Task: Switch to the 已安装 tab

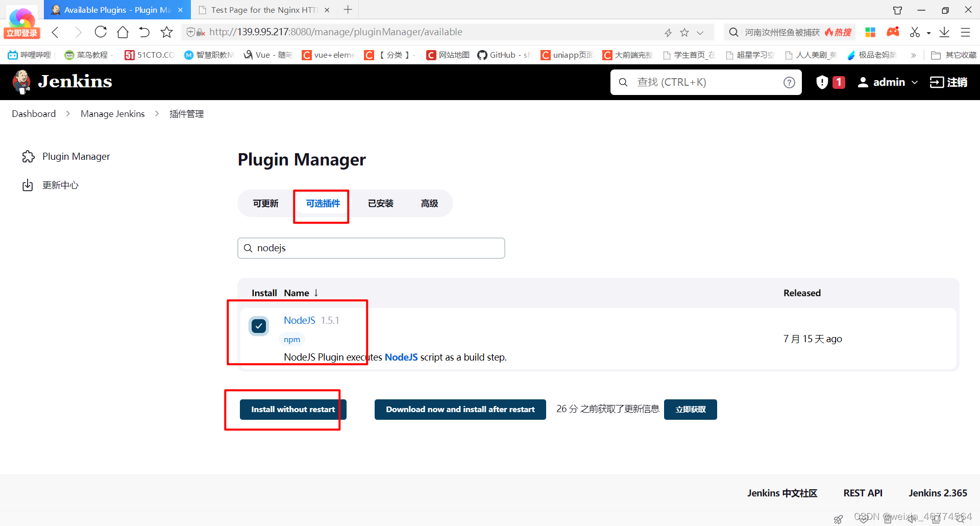Action: click(x=381, y=203)
